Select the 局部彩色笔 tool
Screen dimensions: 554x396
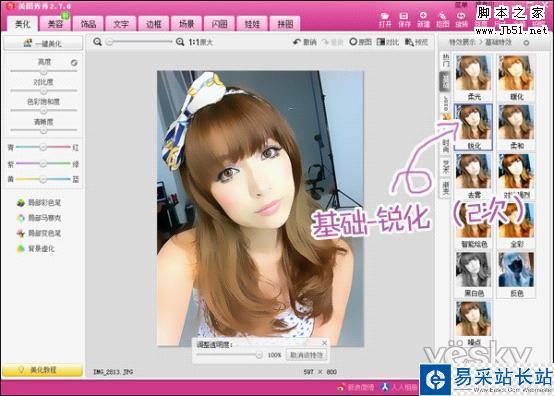(39, 202)
